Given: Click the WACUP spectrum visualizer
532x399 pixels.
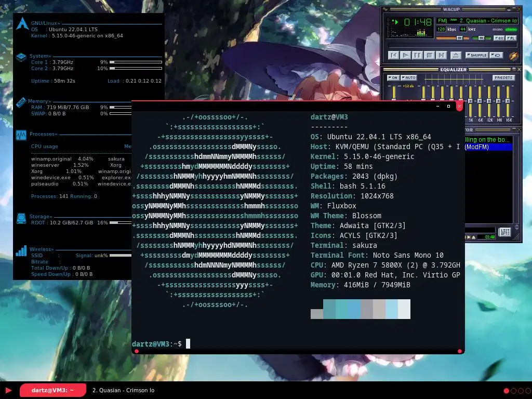Looking at the screenshot, I should tap(411, 33).
